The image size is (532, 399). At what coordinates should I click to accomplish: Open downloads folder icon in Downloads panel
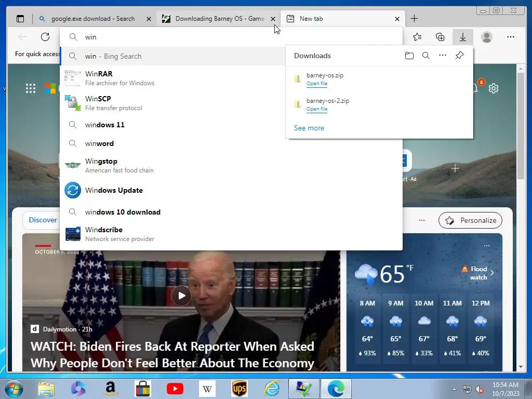coord(409,56)
